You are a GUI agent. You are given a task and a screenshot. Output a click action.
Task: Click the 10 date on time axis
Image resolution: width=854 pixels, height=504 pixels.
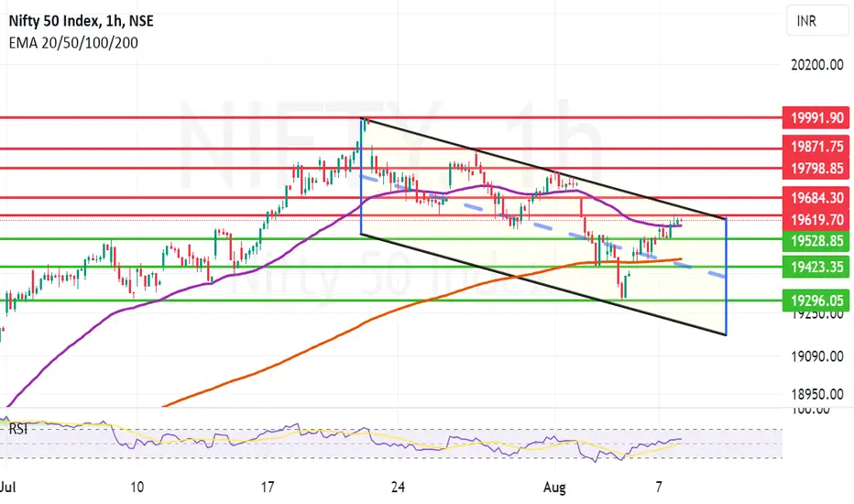[137, 487]
